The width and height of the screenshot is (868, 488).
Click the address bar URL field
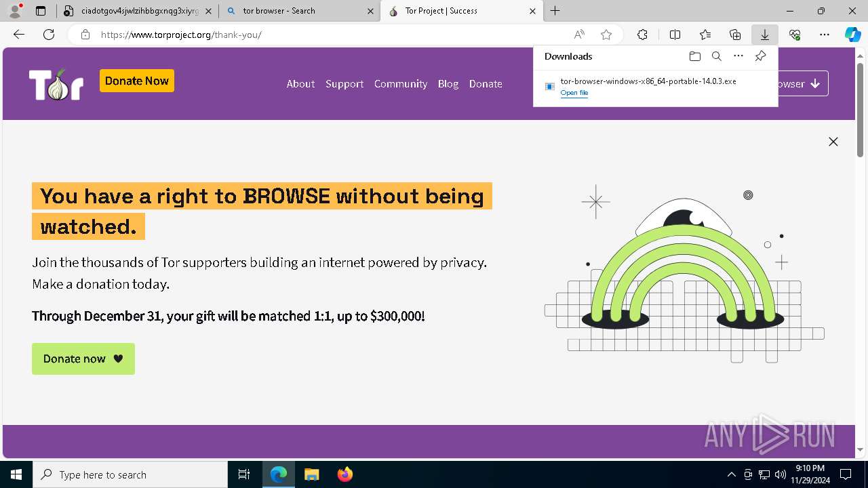tap(332, 35)
